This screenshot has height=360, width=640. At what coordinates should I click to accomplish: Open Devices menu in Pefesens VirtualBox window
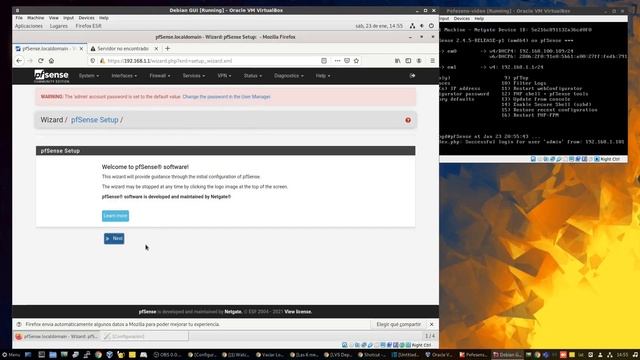[462, 19]
